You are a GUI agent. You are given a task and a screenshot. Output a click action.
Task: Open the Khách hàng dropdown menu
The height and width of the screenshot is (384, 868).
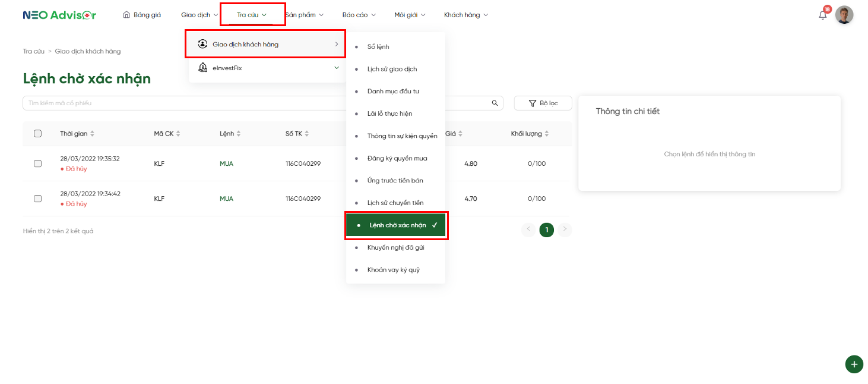465,15
